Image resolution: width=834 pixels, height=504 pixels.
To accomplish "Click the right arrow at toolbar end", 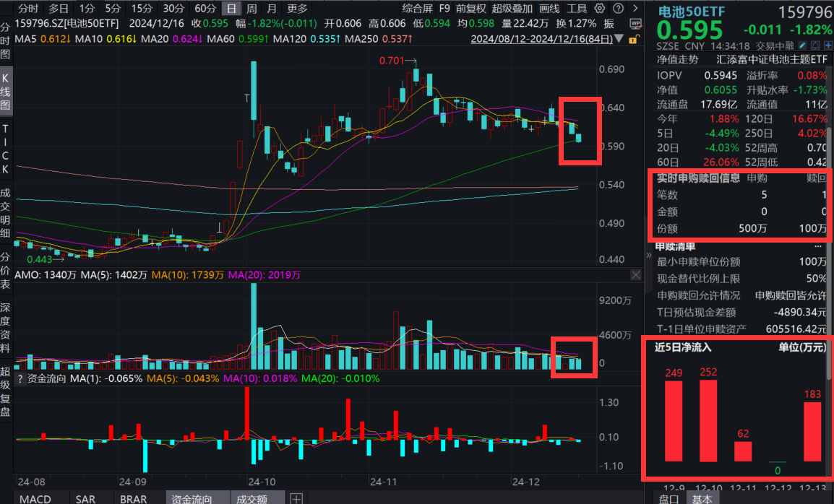I will 636,9.
